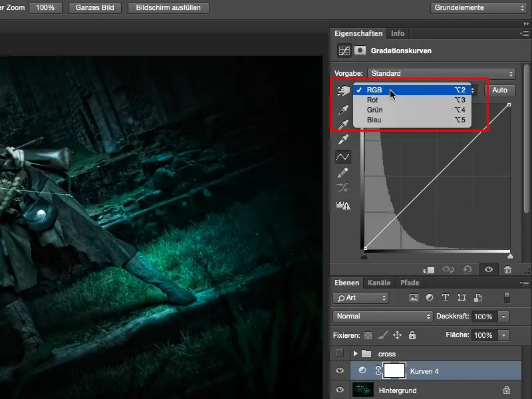The height and width of the screenshot is (399, 532).
Task: Click the Kurven 4 mask link icon
Action: pos(378,370)
